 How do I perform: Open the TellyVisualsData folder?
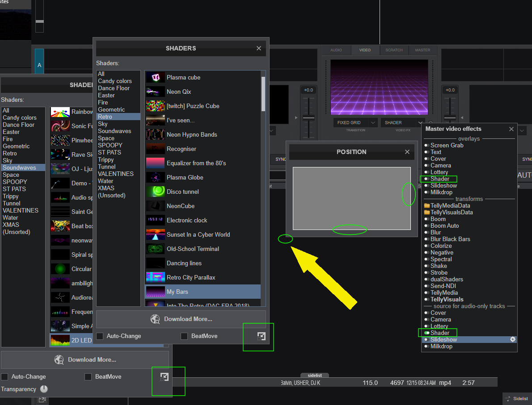click(x=427, y=213)
